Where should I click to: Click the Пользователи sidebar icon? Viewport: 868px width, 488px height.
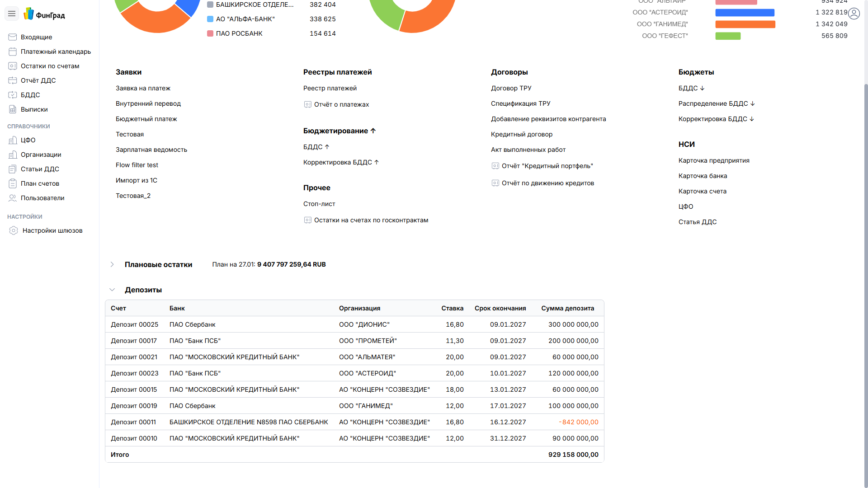click(x=13, y=198)
